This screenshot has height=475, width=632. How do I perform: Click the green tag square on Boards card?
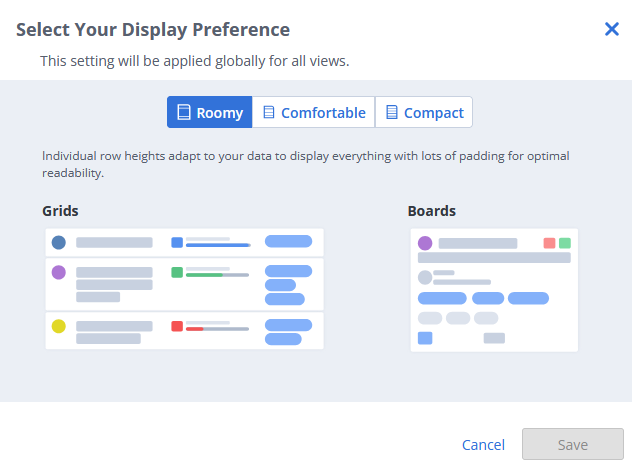click(565, 243)
